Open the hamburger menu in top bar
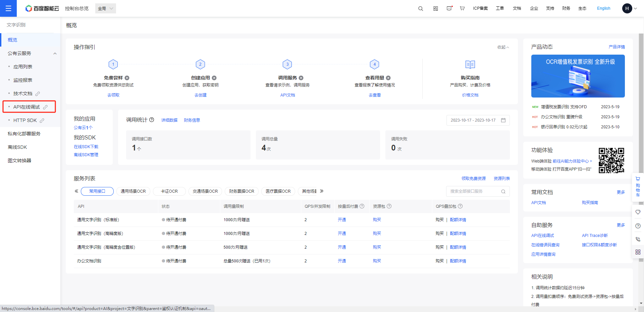Image resolution: width=644 pixels, height=312 pixels. point(8,8)
